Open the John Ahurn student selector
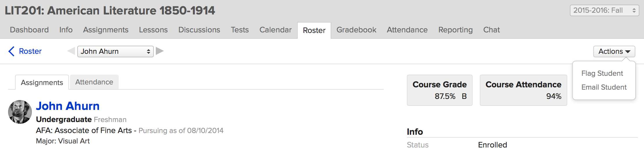 click(115, 51)
